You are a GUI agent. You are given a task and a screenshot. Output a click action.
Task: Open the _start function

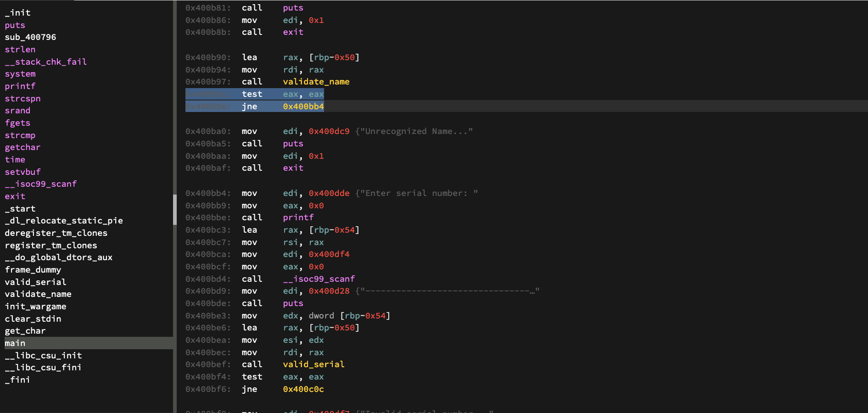coord(20,209)
